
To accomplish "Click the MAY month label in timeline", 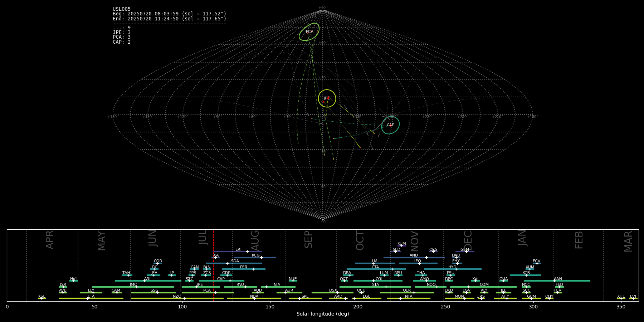I will pyautogui.click(x=102, y=241).
